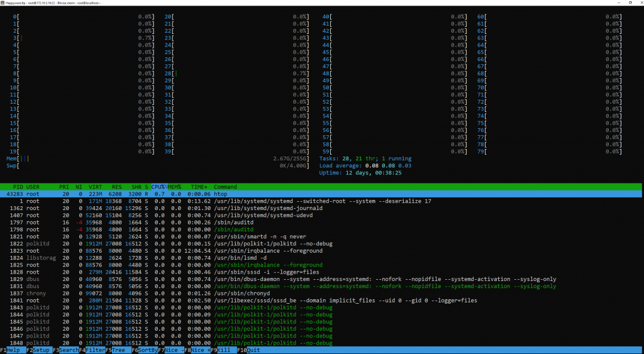Click the CPU 28 usage meter
Viewport: 644px width, 354px height.
(x=237, y=74)
